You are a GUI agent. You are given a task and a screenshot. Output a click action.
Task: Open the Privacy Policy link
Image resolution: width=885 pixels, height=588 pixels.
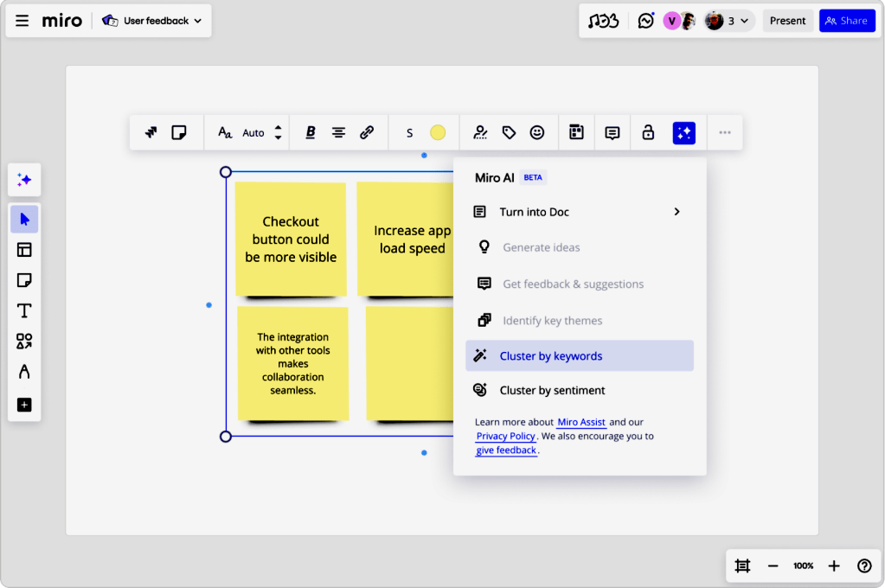[505, 436]
